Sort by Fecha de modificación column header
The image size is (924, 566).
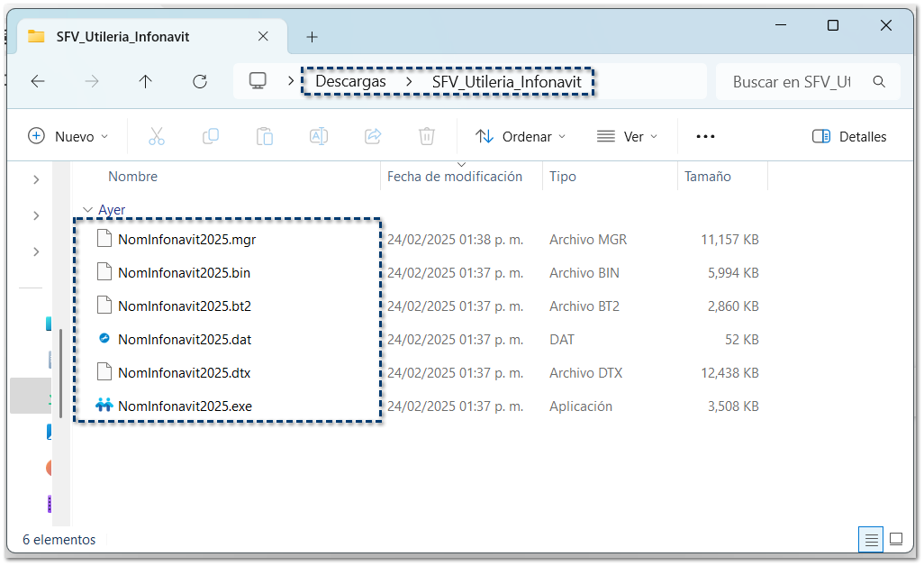[x=454, y=177]
